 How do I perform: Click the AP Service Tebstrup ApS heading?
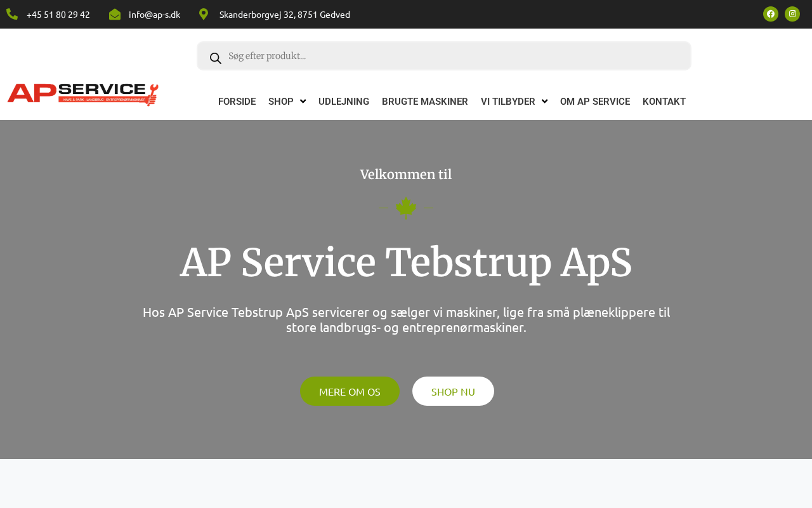click(x=406, y=262)
